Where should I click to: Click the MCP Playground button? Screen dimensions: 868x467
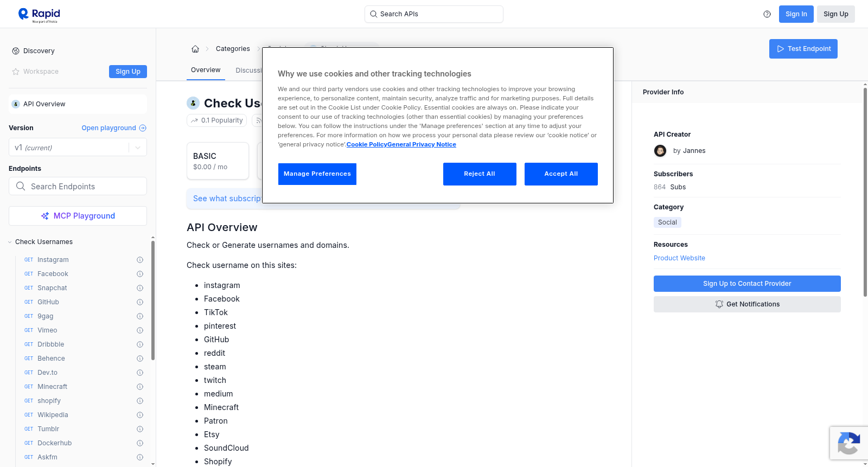(78, 216)
